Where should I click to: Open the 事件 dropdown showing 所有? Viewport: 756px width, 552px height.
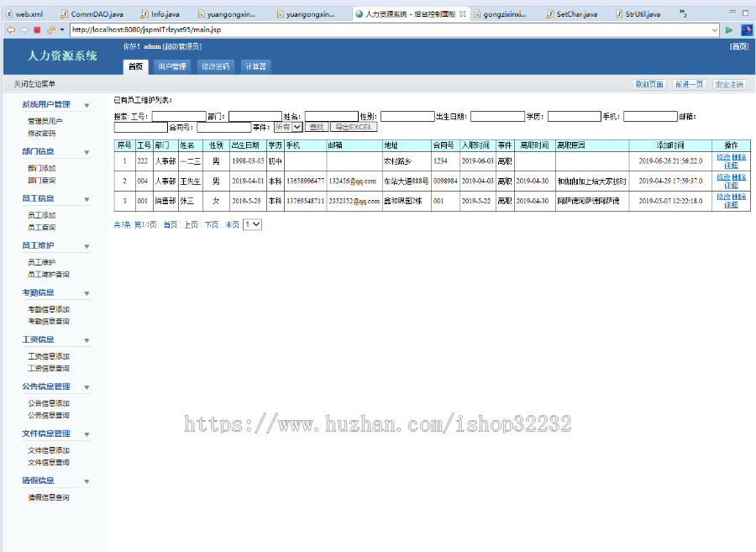[x=288, y=127]
